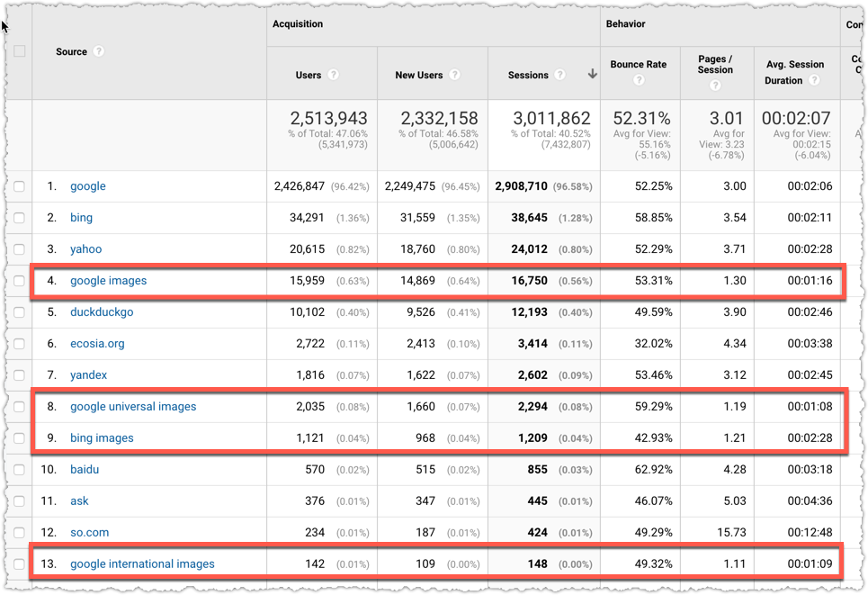Select yandex Sessions cell 2,602
Image resolution: width=868 pixels, height=595 pixels.
(532, 375)
